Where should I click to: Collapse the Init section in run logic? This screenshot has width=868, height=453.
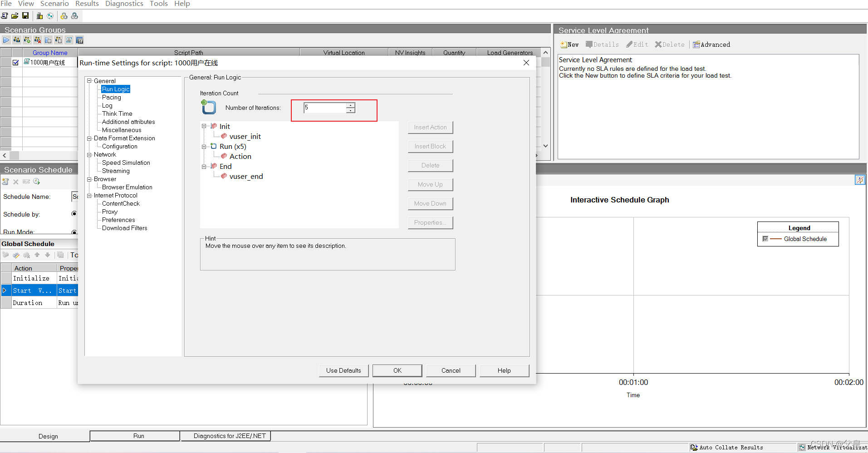pos(204,126)
